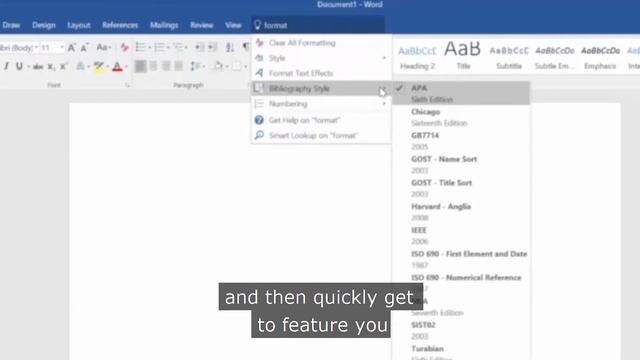Select GOST - Title Sort style
Image resolution: width=640 pixels, height=360 pixels.
[461, 188]
